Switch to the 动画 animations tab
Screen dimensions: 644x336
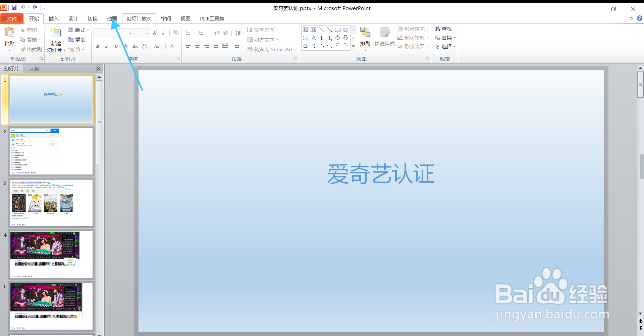[112, 19]
